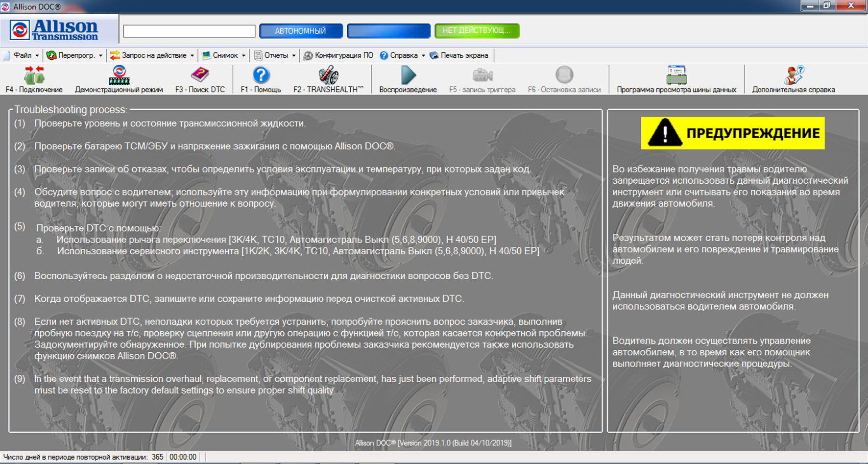Open F1 Помощь help icon
Screen dimensions: 868x464
coord(261,76)
